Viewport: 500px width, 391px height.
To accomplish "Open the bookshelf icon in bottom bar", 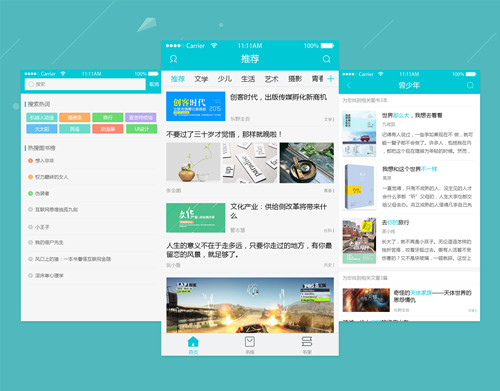I will click(x=307, y=342).
